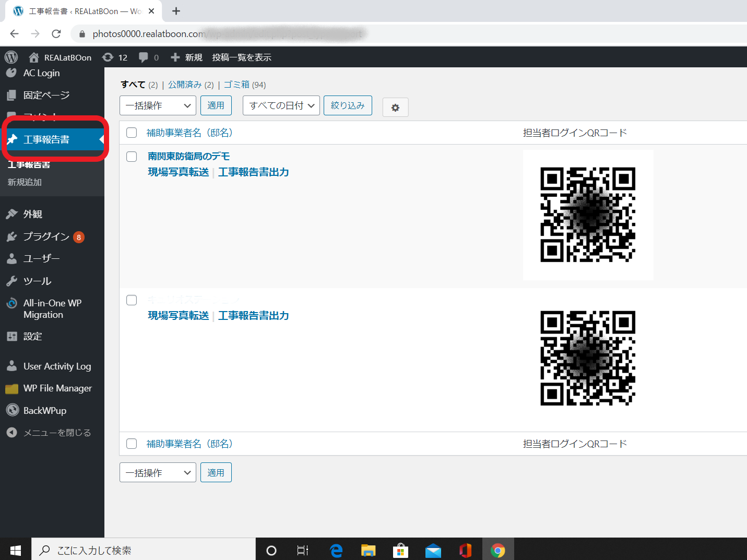This screenshot has height=560, width=747.
Task: Open プラグイン menu in sidebar
Action: point(46,237)
